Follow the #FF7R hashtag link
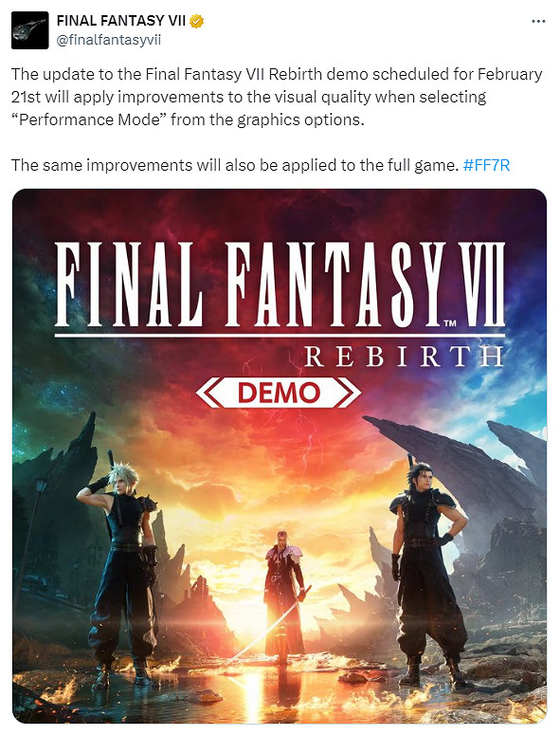This screenshot has width=560, height=735. coord(486,165)
